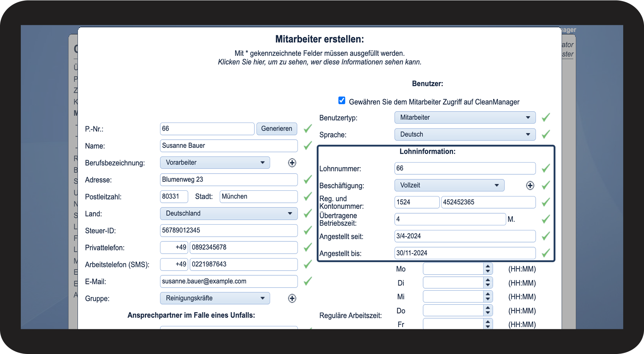Click the Steuer-ID input field
Screen dimensions: 644x354
click(229, 230)
